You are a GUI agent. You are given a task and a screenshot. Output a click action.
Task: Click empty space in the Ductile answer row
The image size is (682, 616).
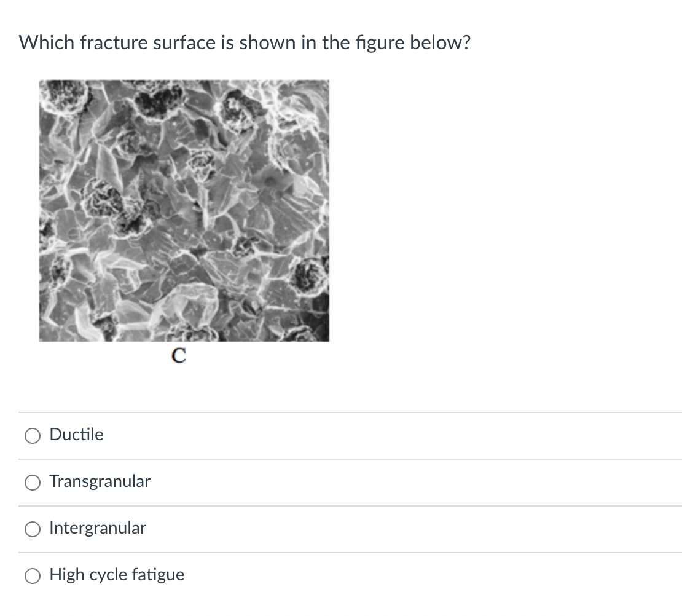point(391,435)
